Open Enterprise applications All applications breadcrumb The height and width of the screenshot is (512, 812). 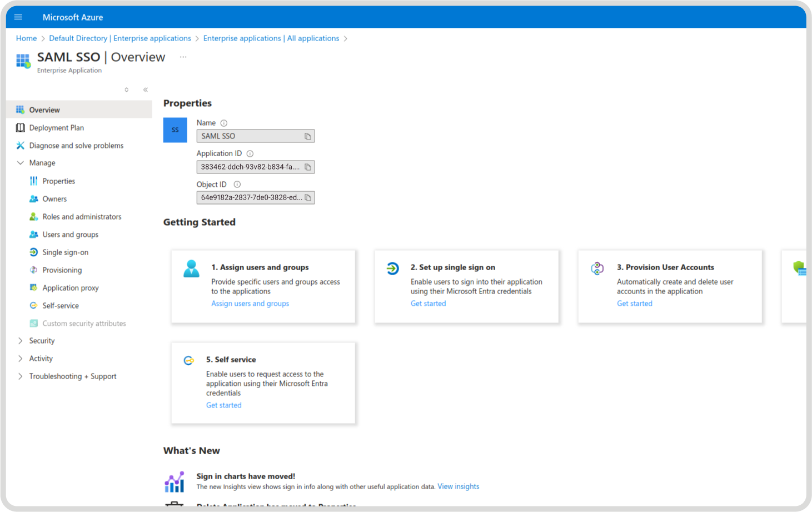pos(271,38)
